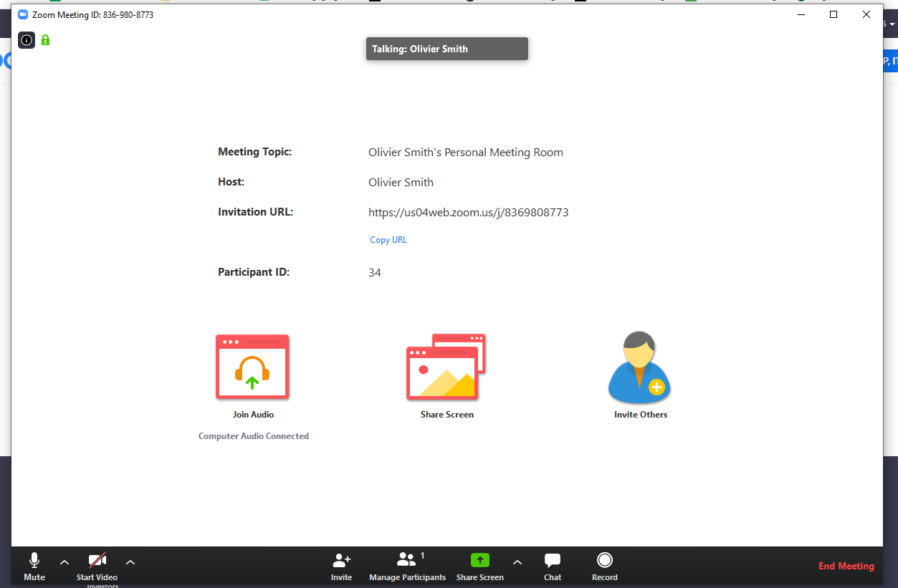This screenshot has height=588, width=898.
Task: Click Computer Audio Connected status text
Action: [254, 436]
